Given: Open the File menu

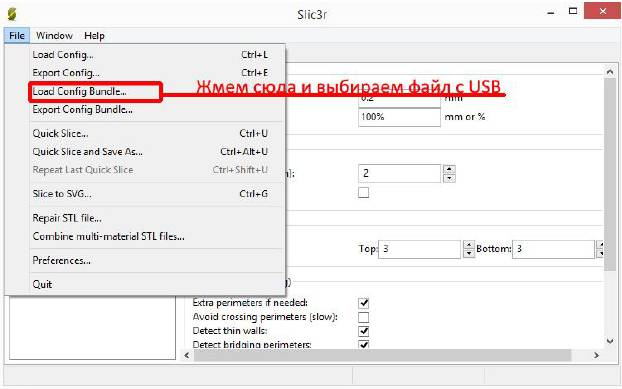Looking at the screenshot, I should click(17, 36).
